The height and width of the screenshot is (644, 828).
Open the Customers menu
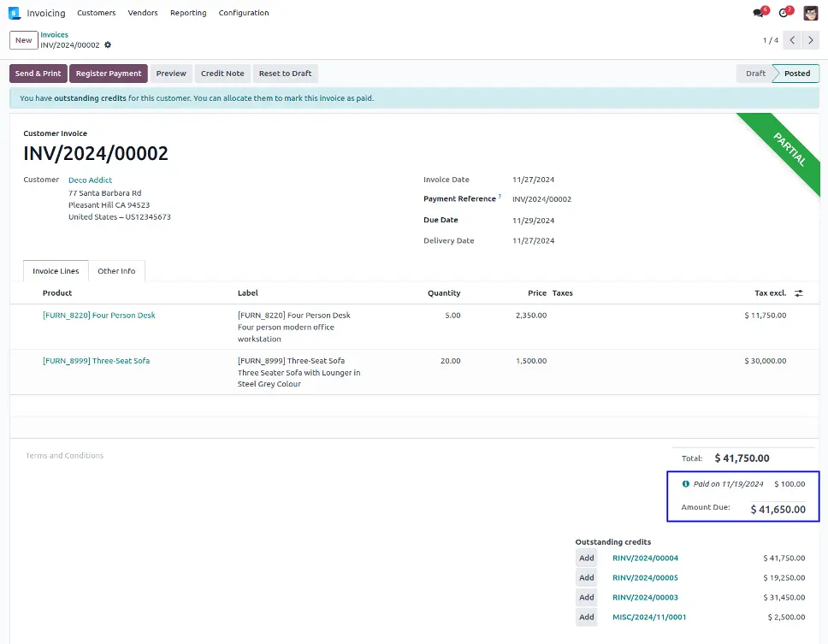(x=96, y=13)
